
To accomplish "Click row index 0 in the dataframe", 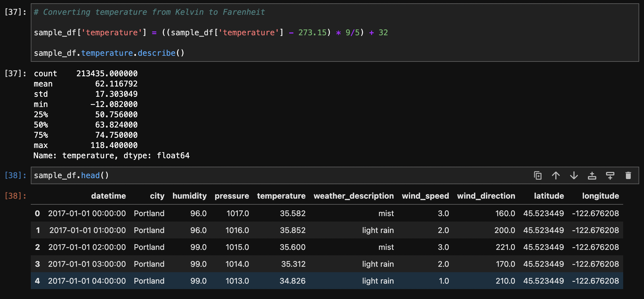I will pyautogui.click(x=37, y=213).
